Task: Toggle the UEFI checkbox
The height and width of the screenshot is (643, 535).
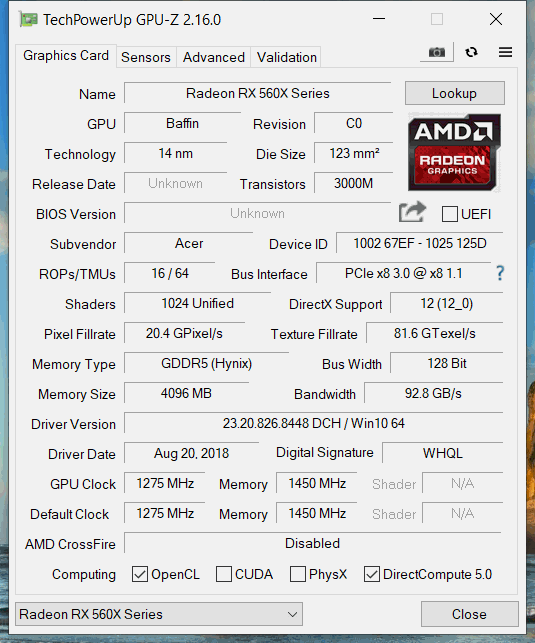Action: point(450,214)
